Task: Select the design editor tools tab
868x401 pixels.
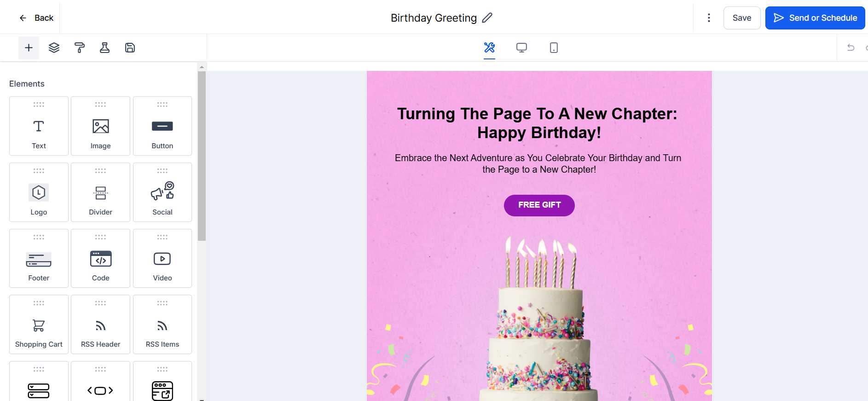Action: click(489, 48)
